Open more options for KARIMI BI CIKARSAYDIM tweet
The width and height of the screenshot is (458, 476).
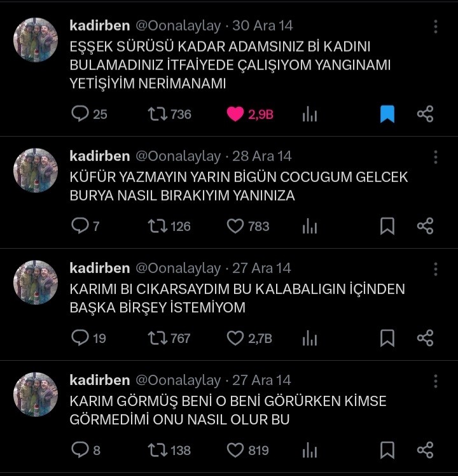click(x=436, y=269)
